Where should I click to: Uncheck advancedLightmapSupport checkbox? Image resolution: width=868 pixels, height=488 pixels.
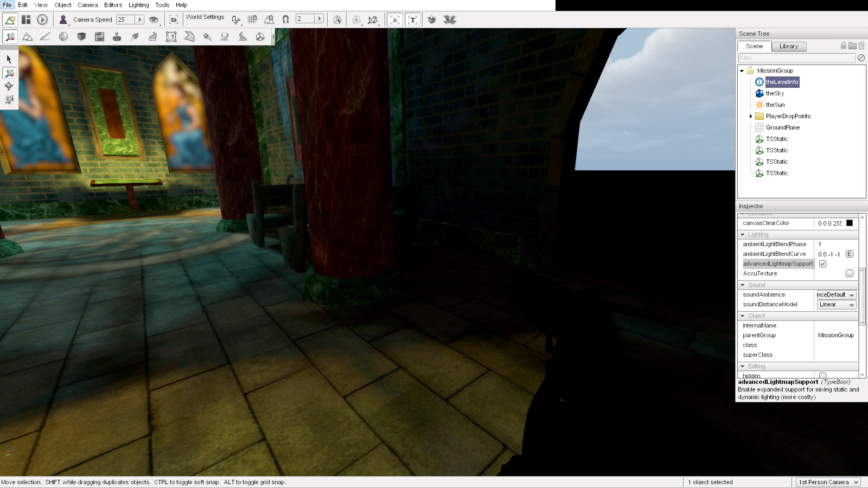(x=822, y=264)
